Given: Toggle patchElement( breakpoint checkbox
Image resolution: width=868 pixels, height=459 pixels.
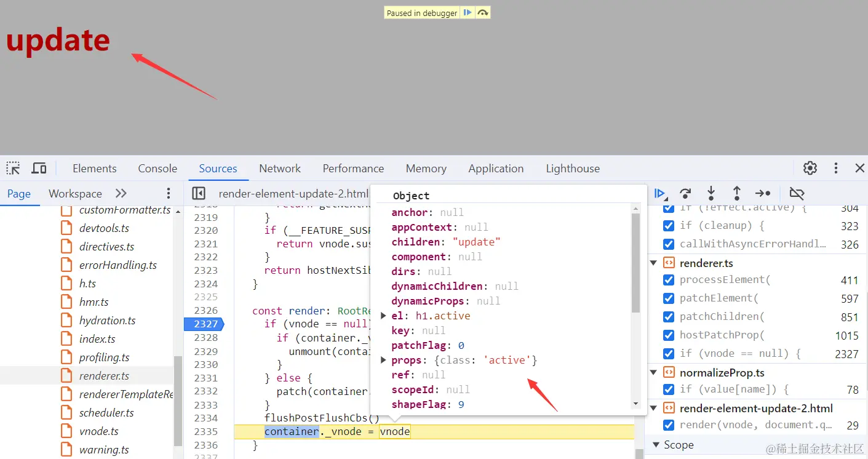Looking at the screenshot, I should pos(669,298).
